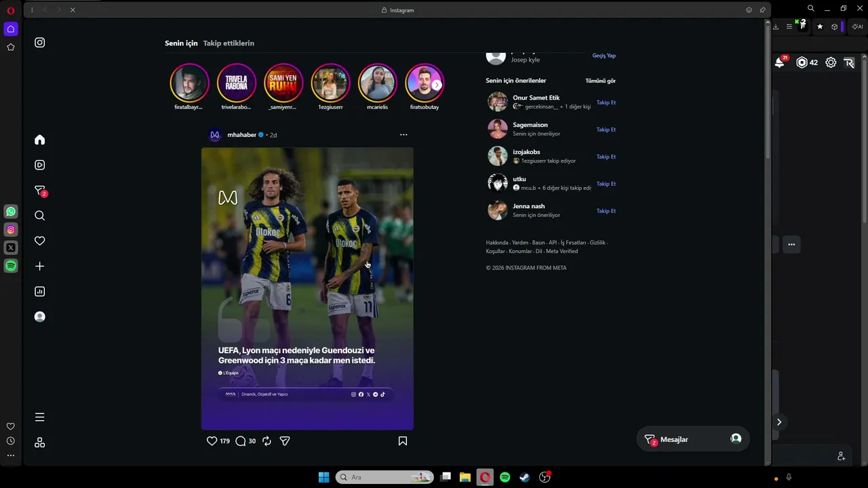Viewport: 868px width, 488px height.
Task: Open the dashboard chart icon in sidebar
Action: [40, 291]
